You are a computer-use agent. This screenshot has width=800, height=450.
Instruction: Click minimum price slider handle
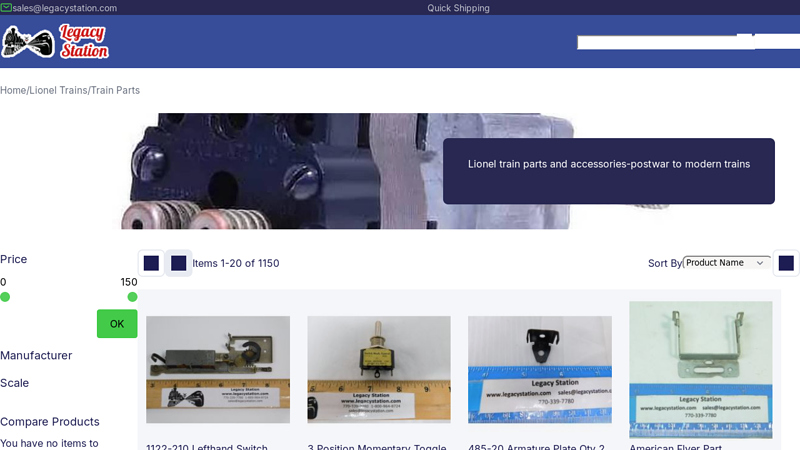5,297
